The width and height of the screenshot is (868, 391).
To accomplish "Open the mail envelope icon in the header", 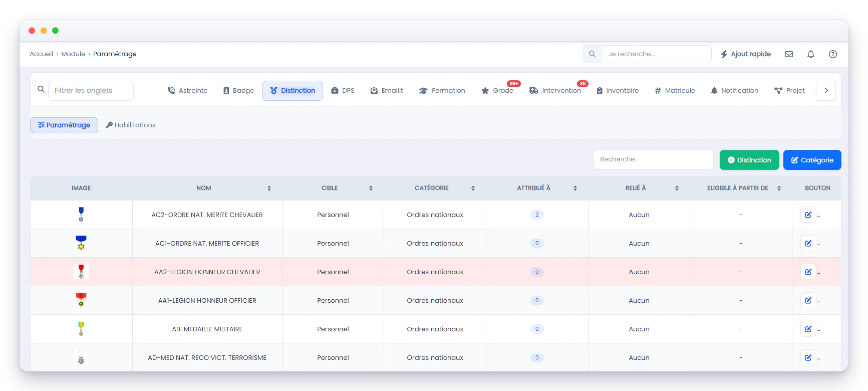I will (x=789, y=54).
